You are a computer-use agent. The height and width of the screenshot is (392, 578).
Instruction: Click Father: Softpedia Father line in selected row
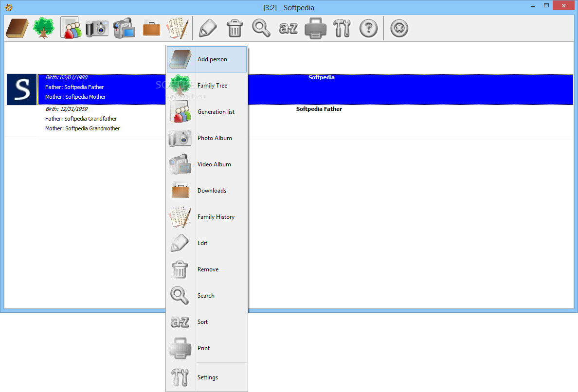click(74, 87)
